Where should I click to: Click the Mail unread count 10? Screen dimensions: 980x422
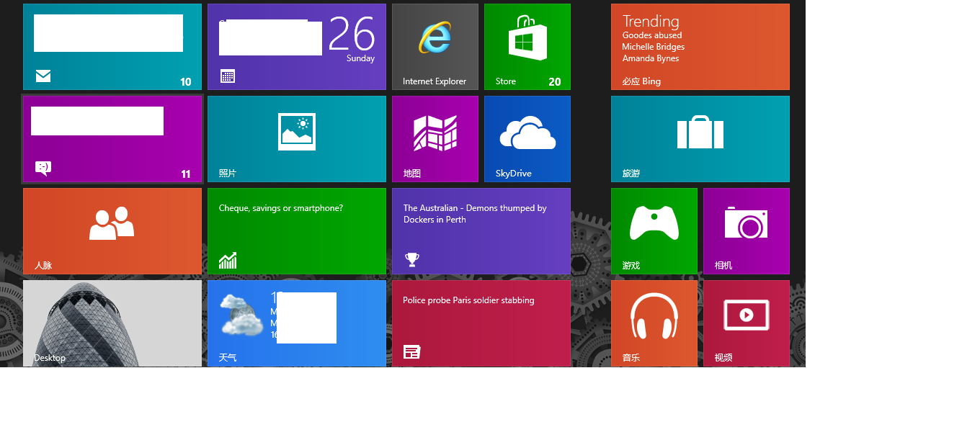(x=186, y=82)
